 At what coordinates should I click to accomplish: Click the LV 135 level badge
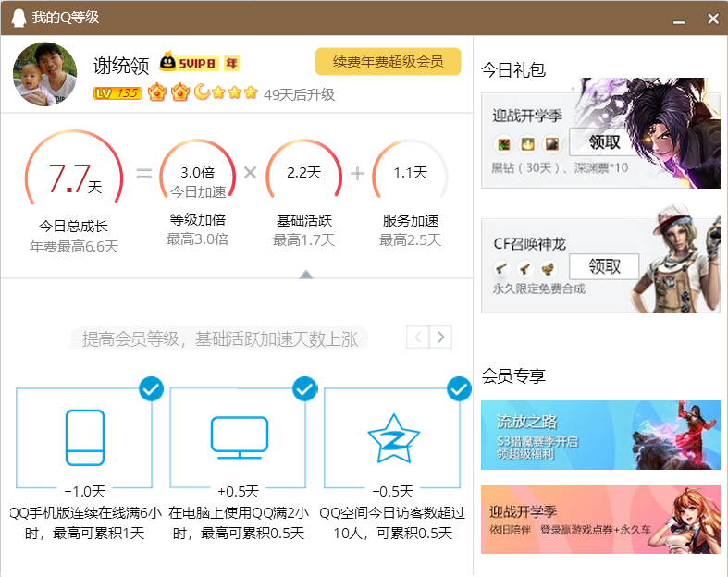coord(117,93)
